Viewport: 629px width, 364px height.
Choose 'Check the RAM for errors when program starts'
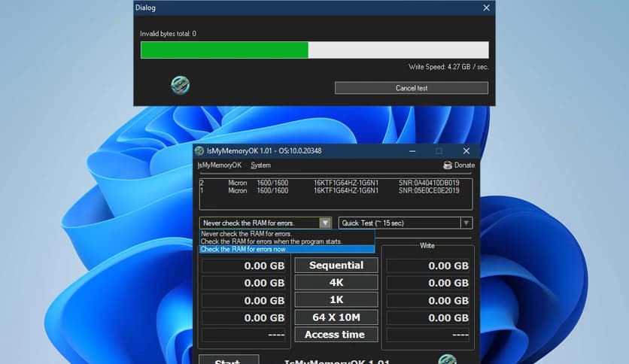[271, 241]
